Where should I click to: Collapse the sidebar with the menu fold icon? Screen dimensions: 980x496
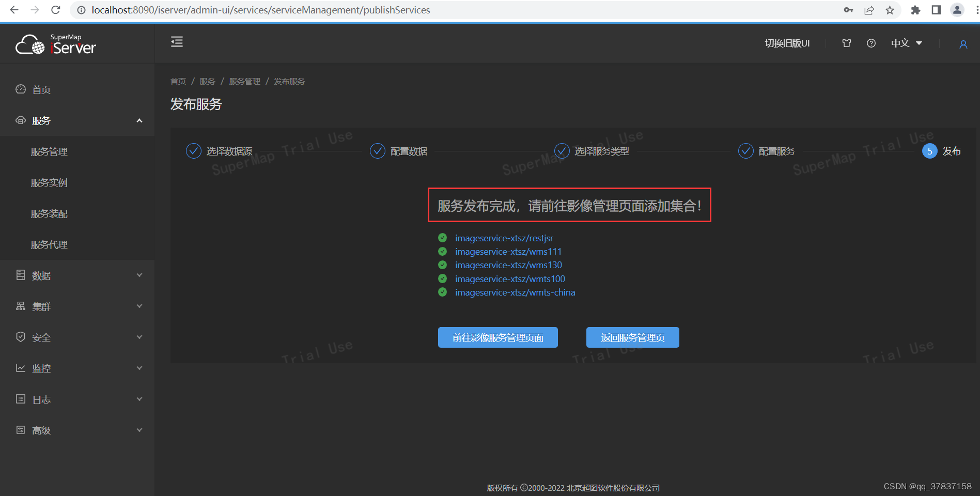click(x=177, y=42)
